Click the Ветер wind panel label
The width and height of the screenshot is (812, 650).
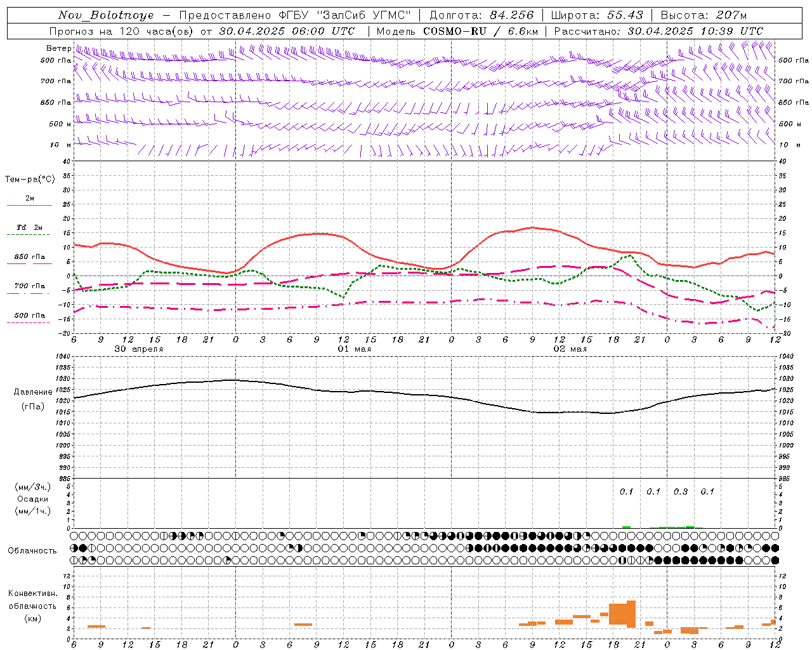pos(59,48)
